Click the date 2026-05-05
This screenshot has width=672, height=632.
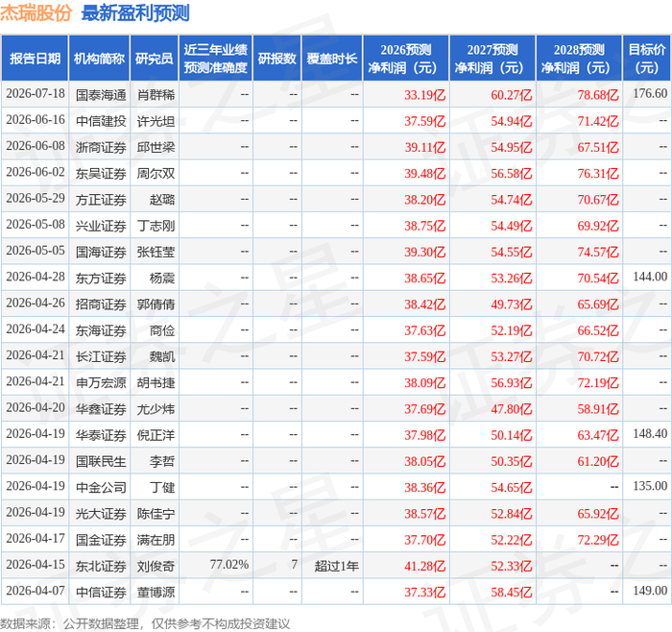point(36,251)
